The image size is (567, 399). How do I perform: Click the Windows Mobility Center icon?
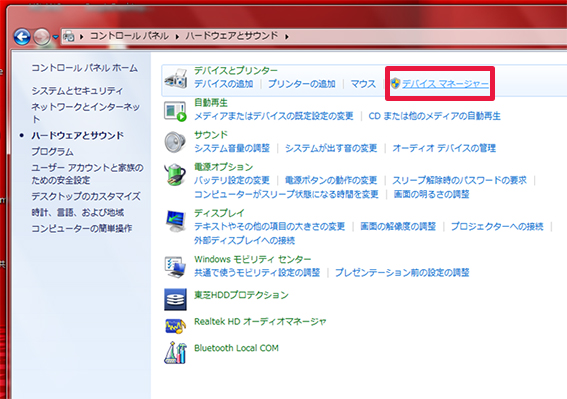click(175, 267)
